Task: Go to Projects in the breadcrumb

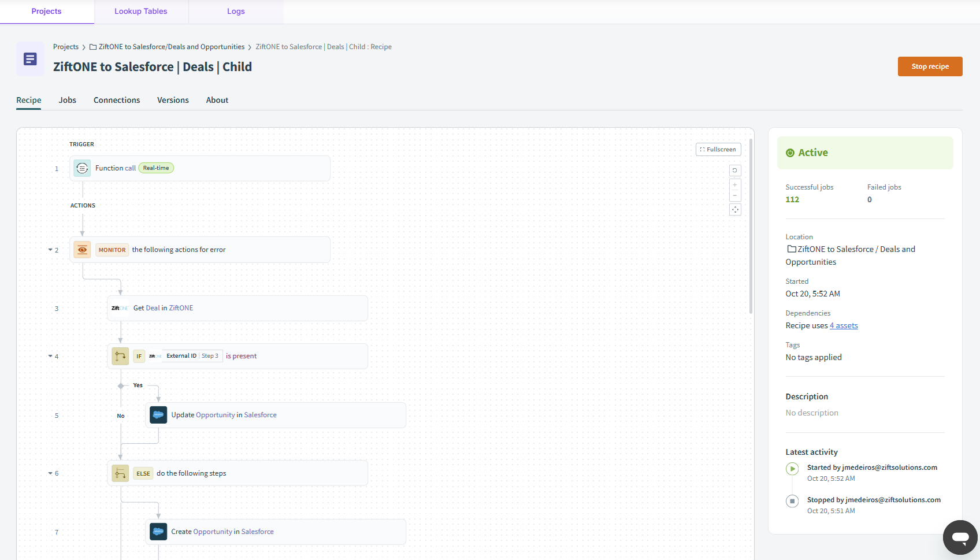Action: tap(66, 47)
